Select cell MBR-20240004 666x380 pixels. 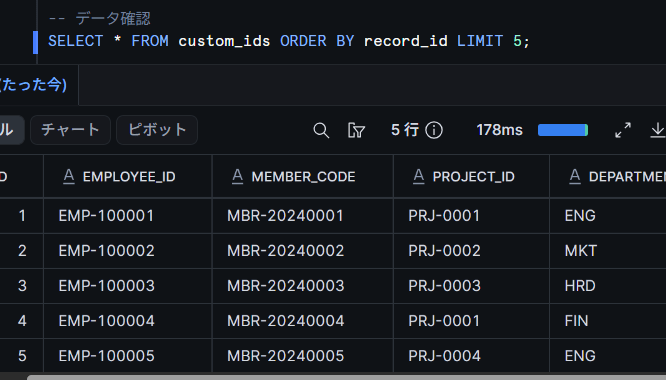(x=303, y=321)
